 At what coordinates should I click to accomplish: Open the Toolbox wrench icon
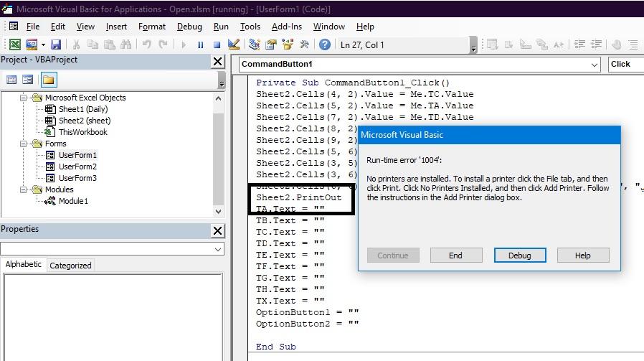[x=304, y=44]
